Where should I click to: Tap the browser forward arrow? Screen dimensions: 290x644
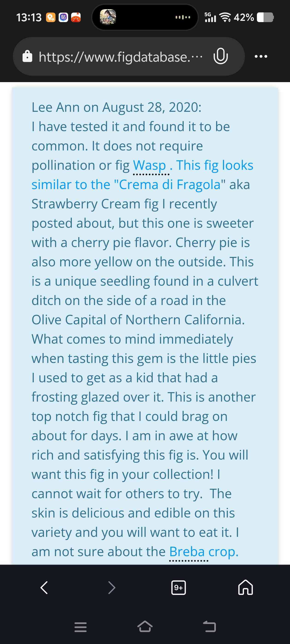pyautogui.click(x=111, y=587)
